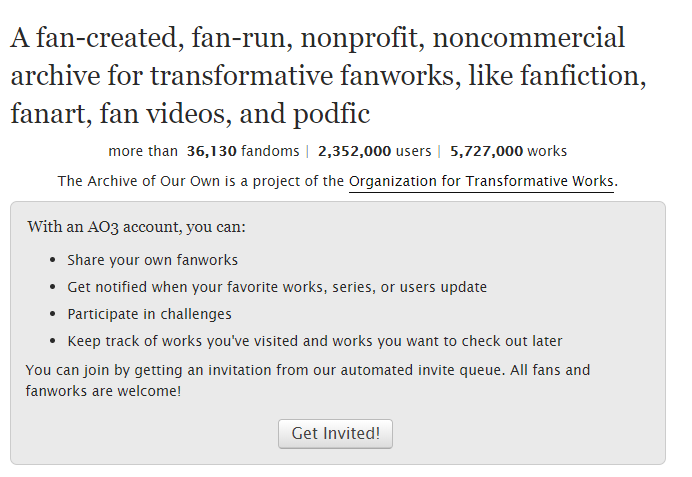Select 'Keep track of works you've visited' item
Image resolution: width=692 pixels, height=477 pixels.
coord(315,341)
